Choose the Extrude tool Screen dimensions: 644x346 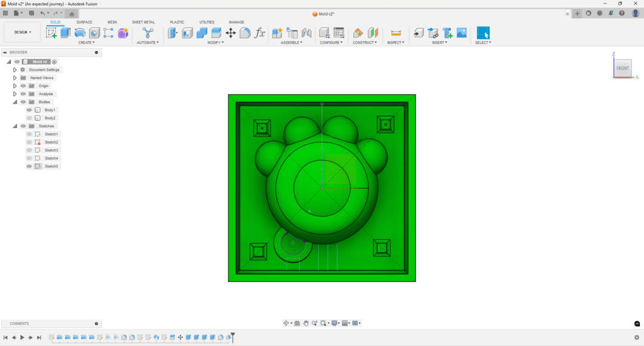[66, 33]
